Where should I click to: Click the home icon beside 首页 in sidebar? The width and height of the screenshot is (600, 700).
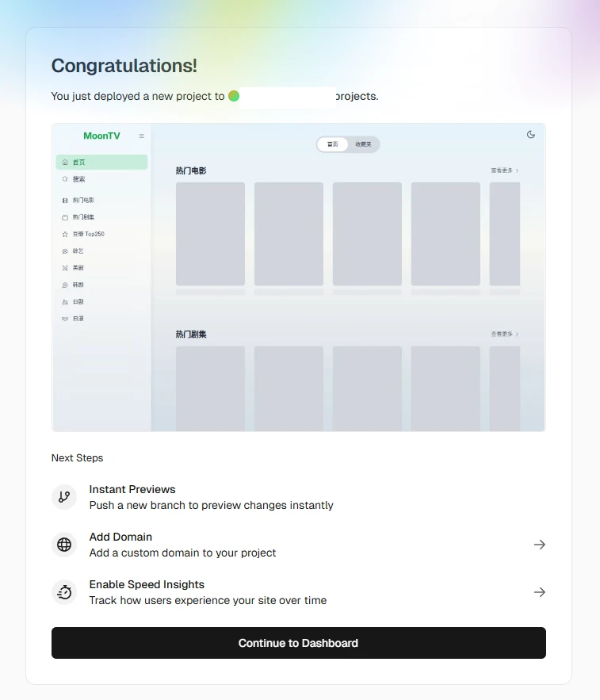(65, 162)
